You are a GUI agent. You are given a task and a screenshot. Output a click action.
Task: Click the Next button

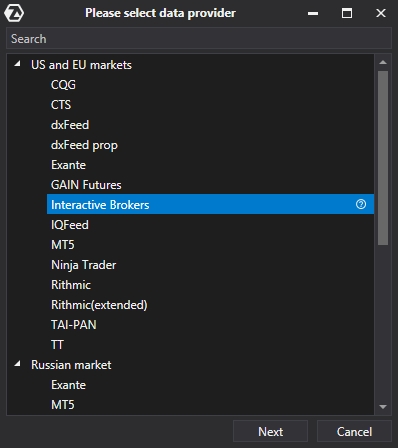(270, 432)
